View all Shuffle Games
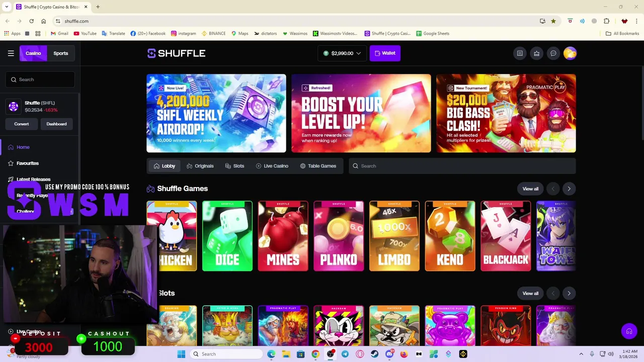Screen dimensions: 644x362 (x=530, y=189)
